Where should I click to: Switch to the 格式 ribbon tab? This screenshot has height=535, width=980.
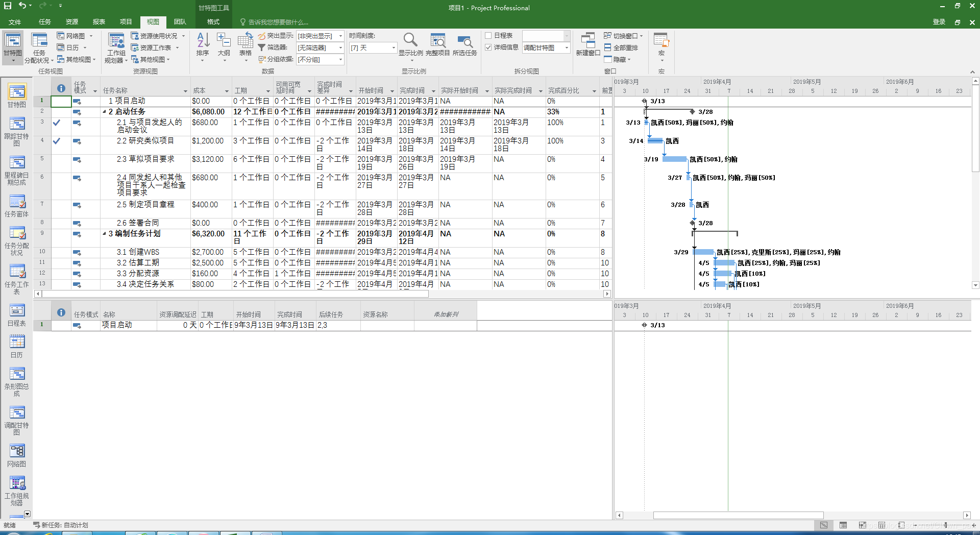tap(213, 22)
